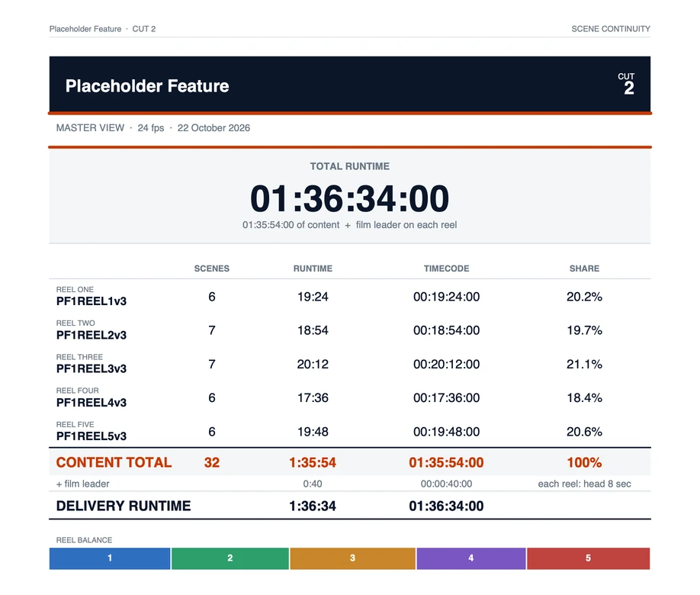The height and width of the screenshot is (595, 700).
Task: Click the Reel Five runtime 19:48
Action: (x=313, y=432)
